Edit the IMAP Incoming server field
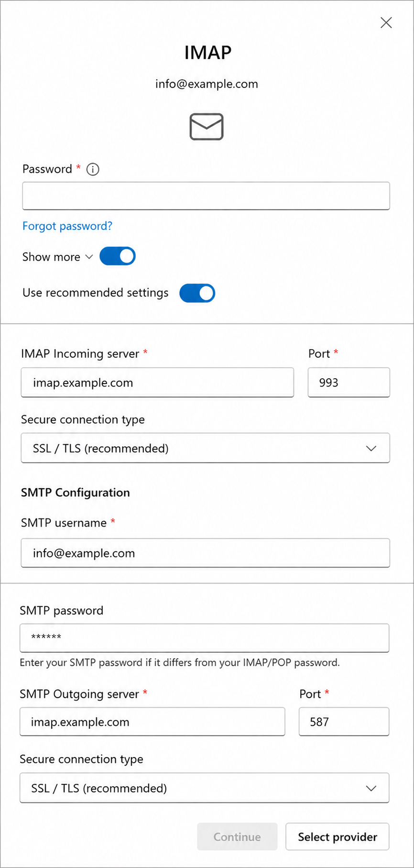 tap(157, 383)
